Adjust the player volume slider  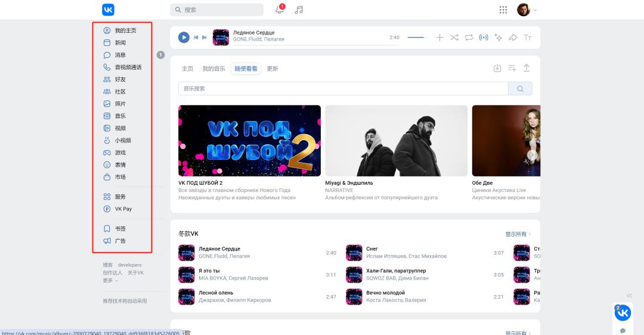(416, 38)
